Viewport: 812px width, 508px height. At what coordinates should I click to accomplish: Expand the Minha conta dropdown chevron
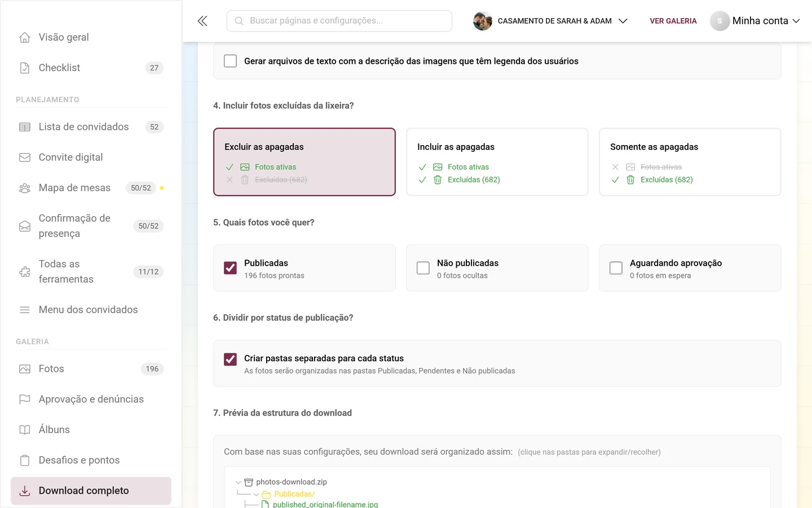(x=796, y=21)
